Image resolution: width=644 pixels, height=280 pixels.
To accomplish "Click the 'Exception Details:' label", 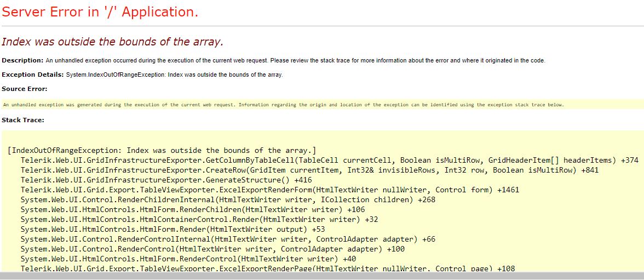I will (32, 75).
